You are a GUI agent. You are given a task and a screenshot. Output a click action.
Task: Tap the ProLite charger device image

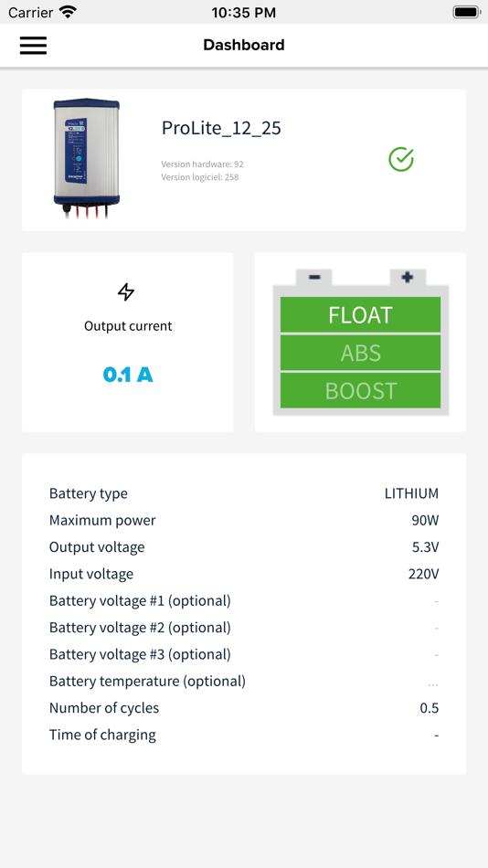pos(87,159)
